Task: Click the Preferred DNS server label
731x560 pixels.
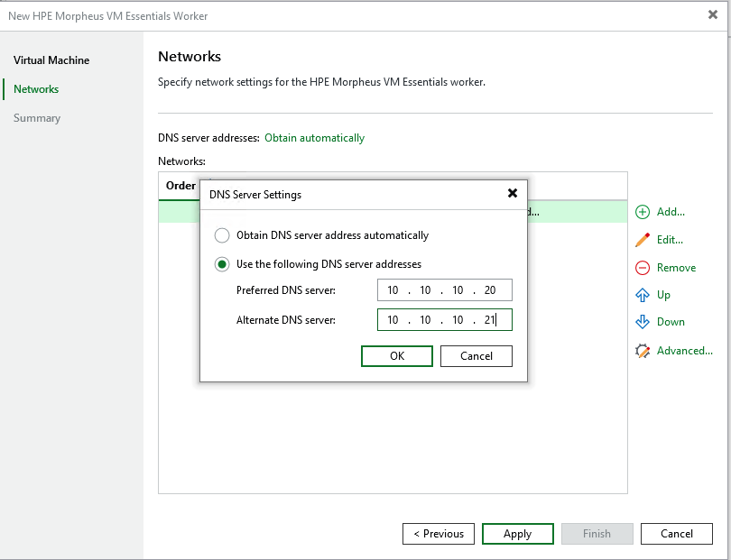Action: tap(286, 290)
